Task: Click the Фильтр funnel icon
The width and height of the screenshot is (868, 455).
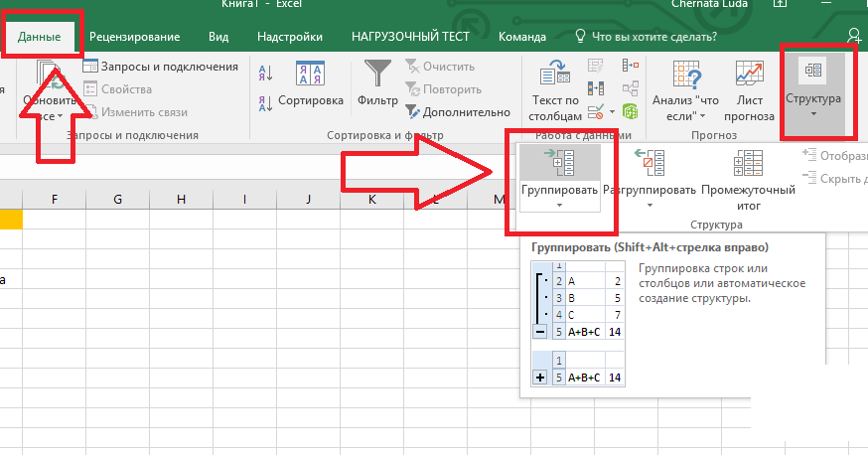Action: tap(377, 76)
